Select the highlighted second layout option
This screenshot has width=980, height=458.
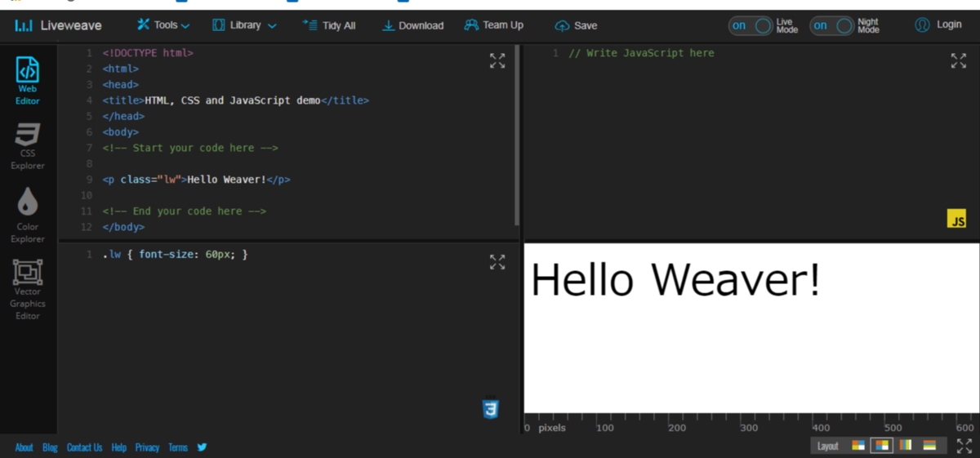point(882,446)
